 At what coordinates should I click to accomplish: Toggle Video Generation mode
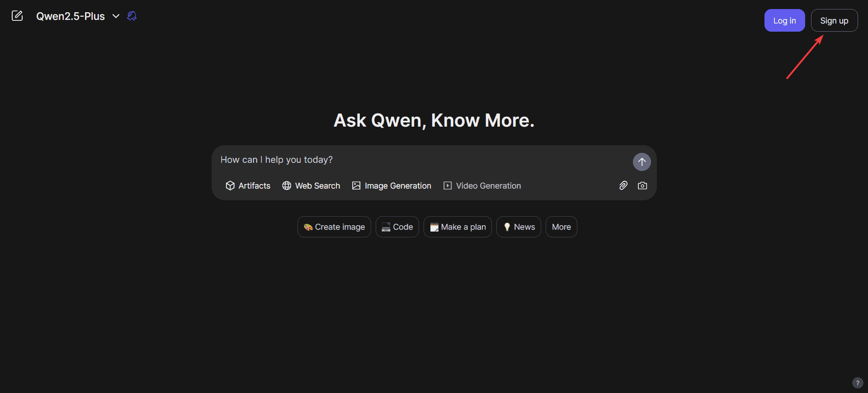pos(482,186)
